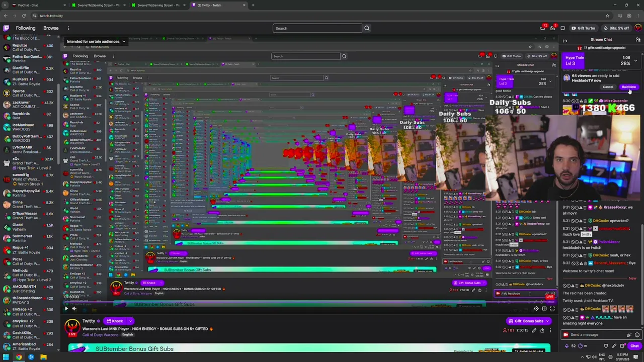Open more options under Gift button
The height and width of the screenshot is (362, 644).
point(550,331)
